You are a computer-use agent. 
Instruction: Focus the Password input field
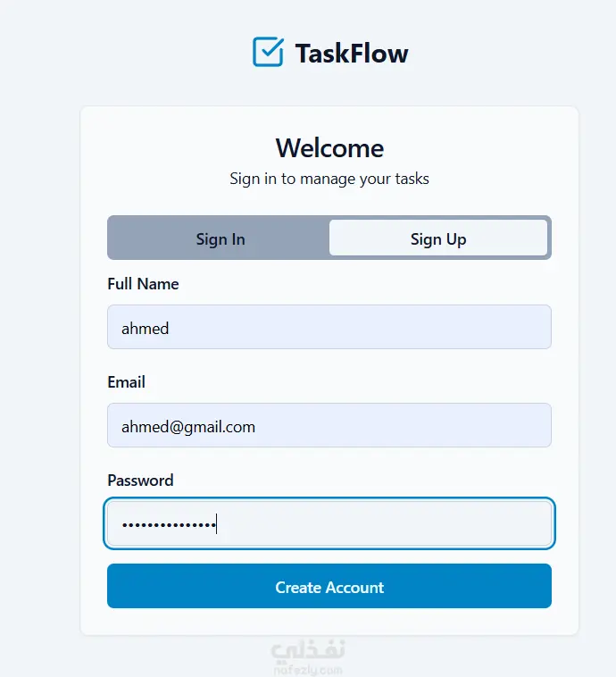(384, 523)
